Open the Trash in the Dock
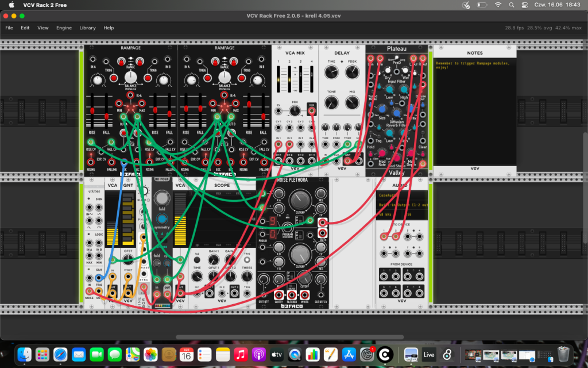Image resolution: width=588 pixels, height=368 pixels. [x=563, y=354]
